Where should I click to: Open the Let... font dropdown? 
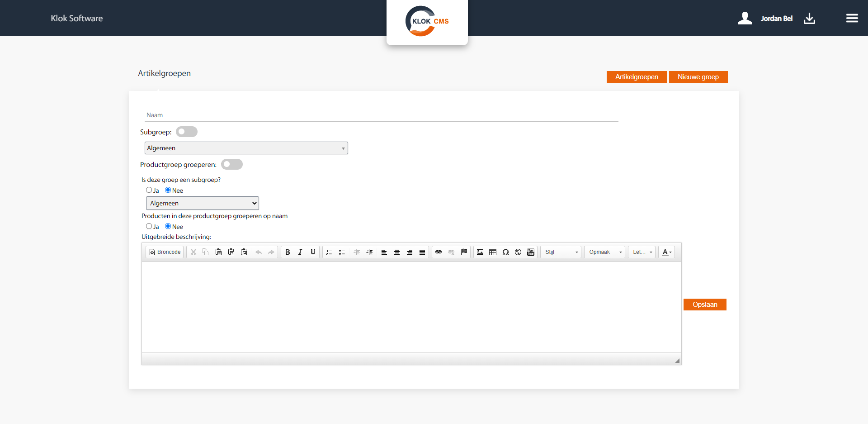click(642, 252)
